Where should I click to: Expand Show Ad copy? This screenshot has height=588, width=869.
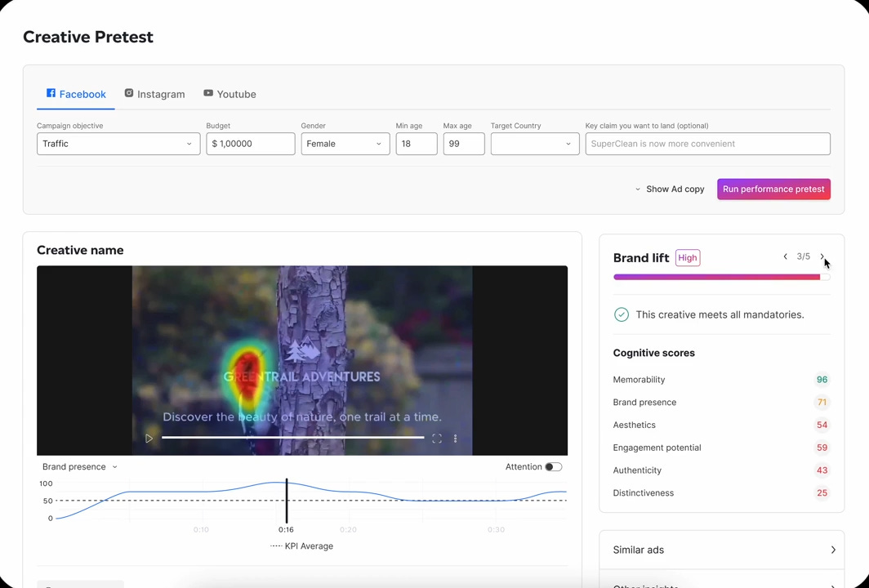click(670, 189)
